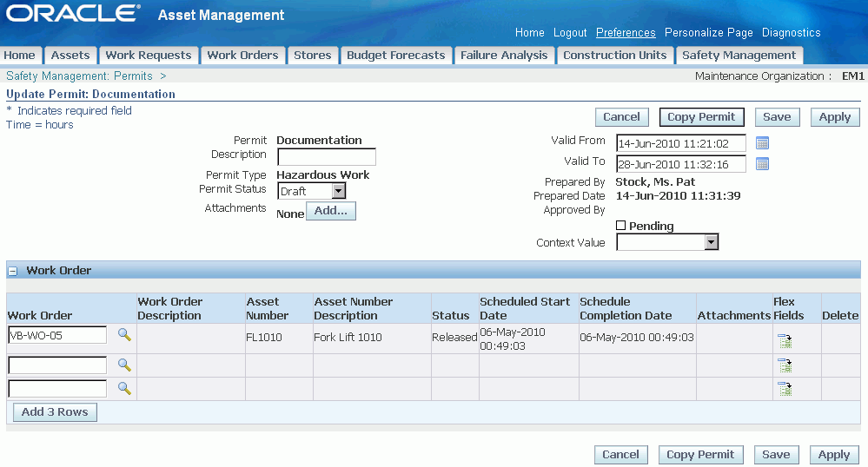The height and width of the screenshot is (467, 868).
Task: Follow the Home link in header
Action: [530, 33]
